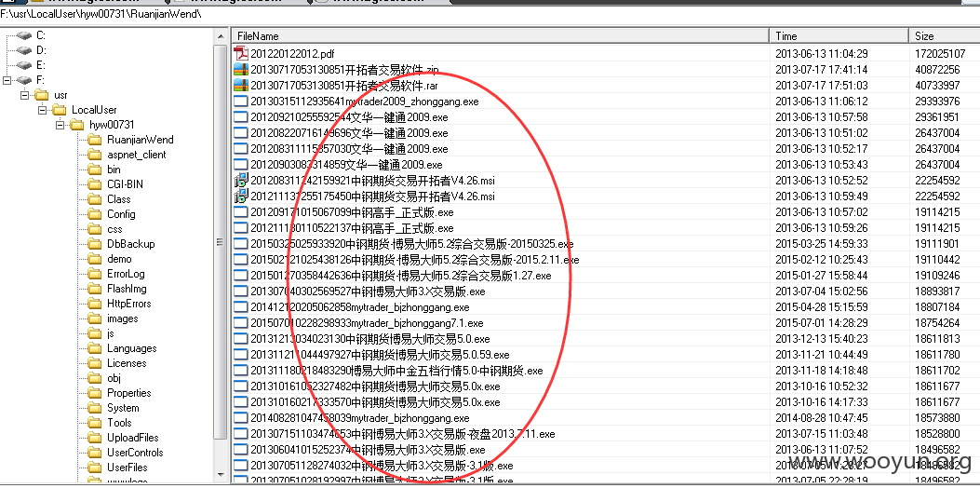This screenshot has width=980, height=488.
Task: Select 博易大师5.2综合交易版-2015.2.11.exe file
Action: click(414, 260)
